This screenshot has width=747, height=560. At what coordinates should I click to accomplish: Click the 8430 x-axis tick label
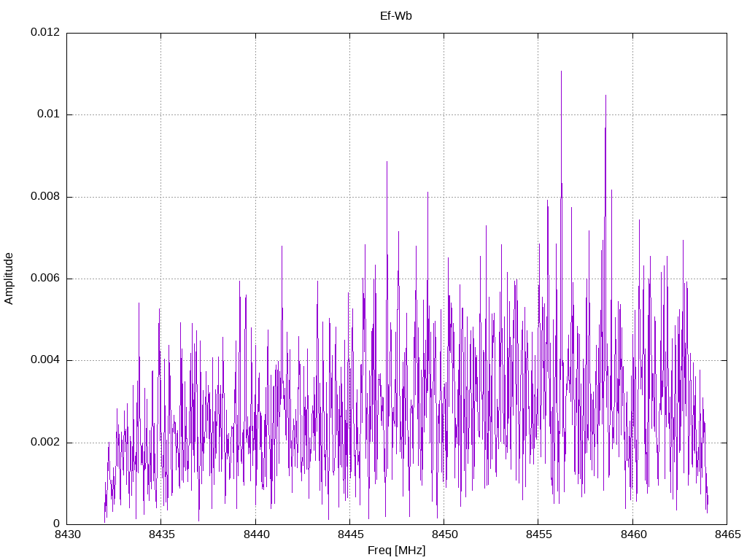pos(67,534)
